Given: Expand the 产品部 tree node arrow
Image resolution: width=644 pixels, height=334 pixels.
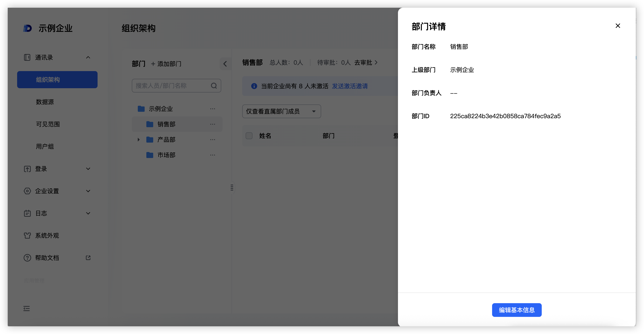Looking at the screenshot, I should (138, 140).
